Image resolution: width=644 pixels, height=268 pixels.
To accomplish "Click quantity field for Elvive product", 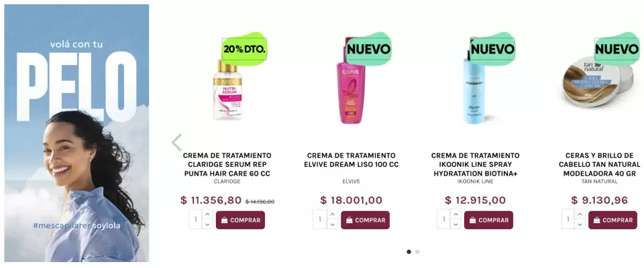I will tap(320, 220).
